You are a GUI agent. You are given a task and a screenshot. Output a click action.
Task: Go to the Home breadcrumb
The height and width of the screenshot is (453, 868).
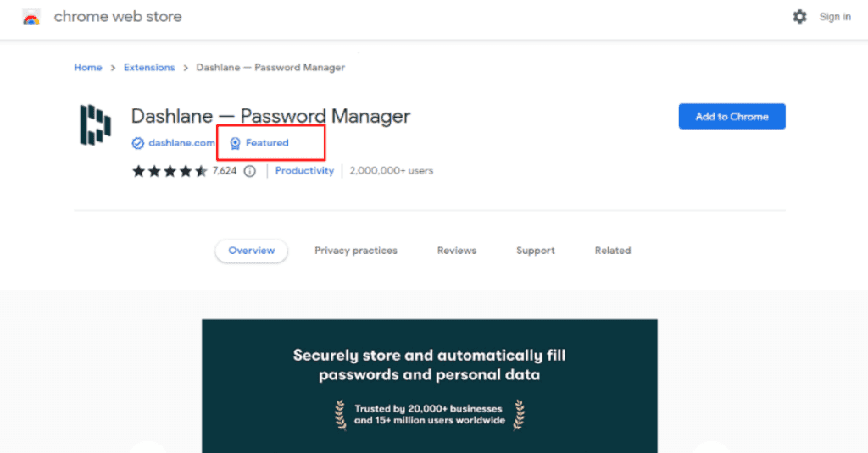(x=88, y=68)
